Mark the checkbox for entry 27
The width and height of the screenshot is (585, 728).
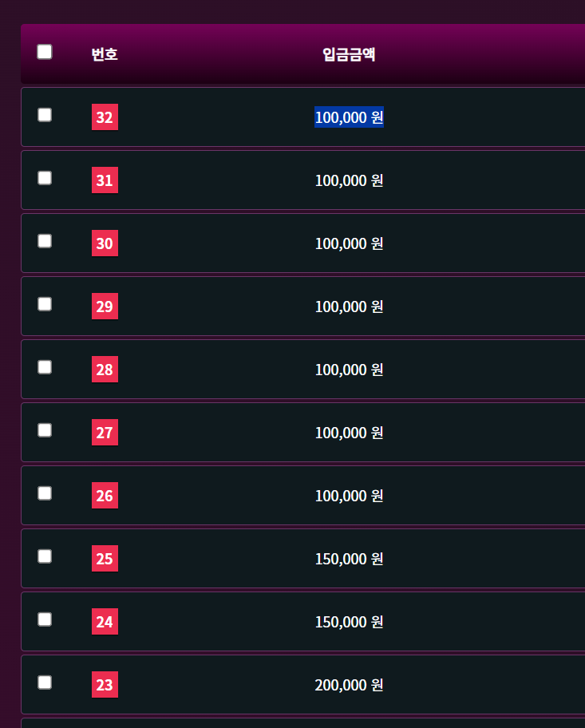[45, 430]
